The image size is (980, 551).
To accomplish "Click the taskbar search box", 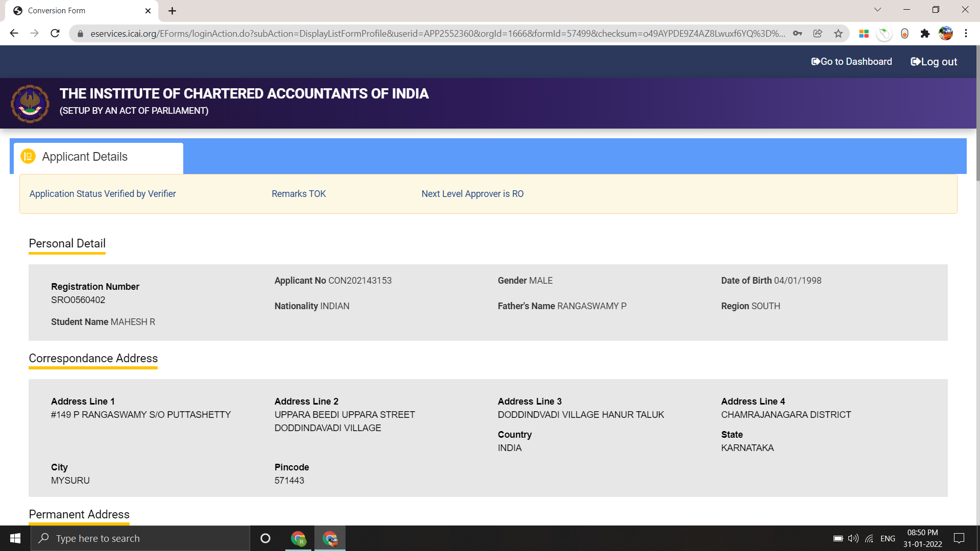I will [140, 538].
